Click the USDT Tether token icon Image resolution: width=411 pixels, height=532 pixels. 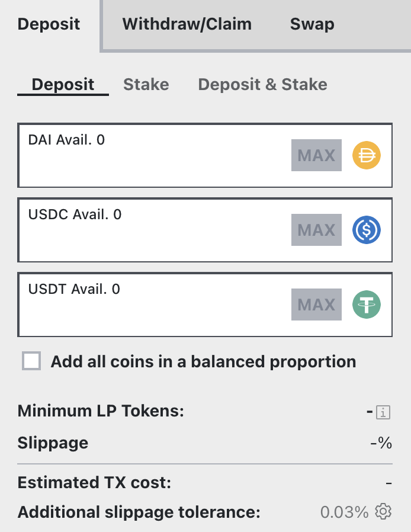pos(367,305)
